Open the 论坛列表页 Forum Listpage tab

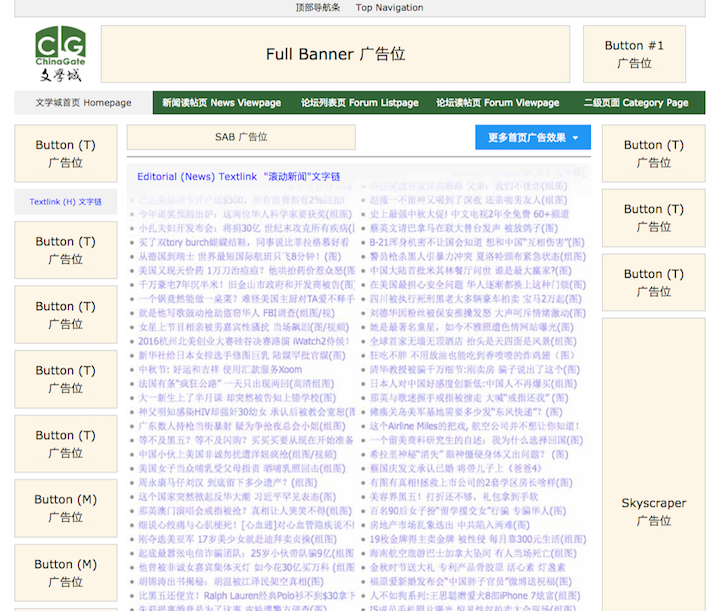[359, 103]
